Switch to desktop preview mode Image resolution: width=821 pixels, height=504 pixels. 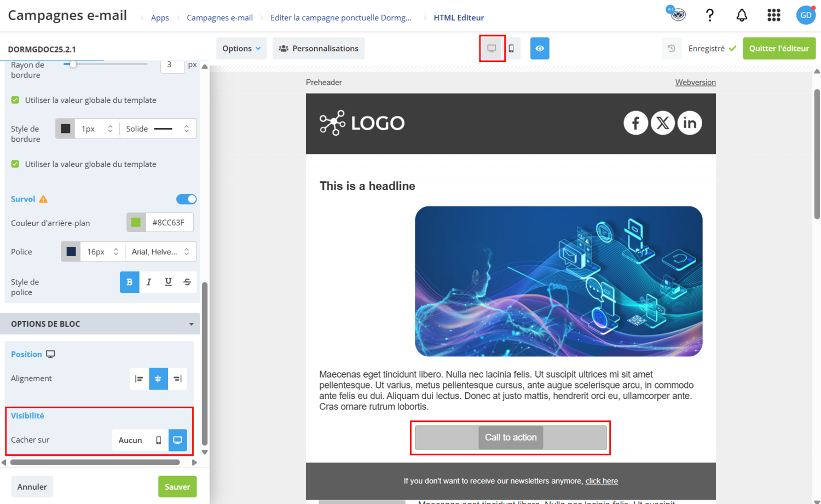tap(492, 48)
